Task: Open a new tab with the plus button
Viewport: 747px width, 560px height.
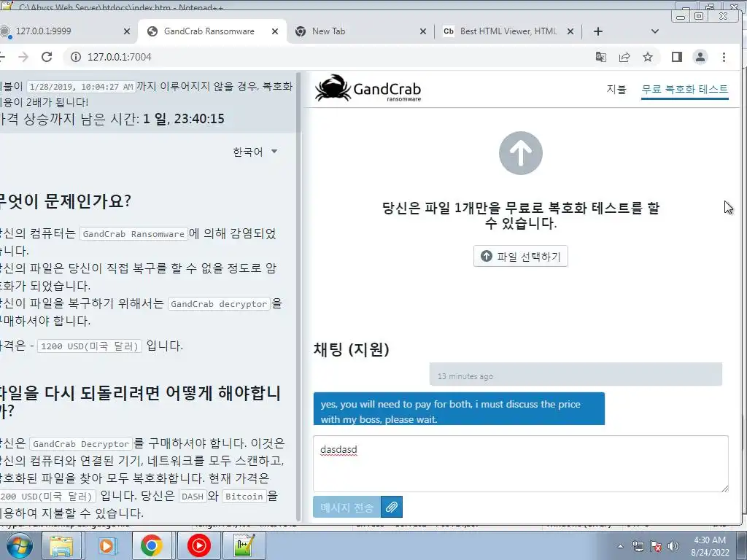Action: (x=598, y=31)
